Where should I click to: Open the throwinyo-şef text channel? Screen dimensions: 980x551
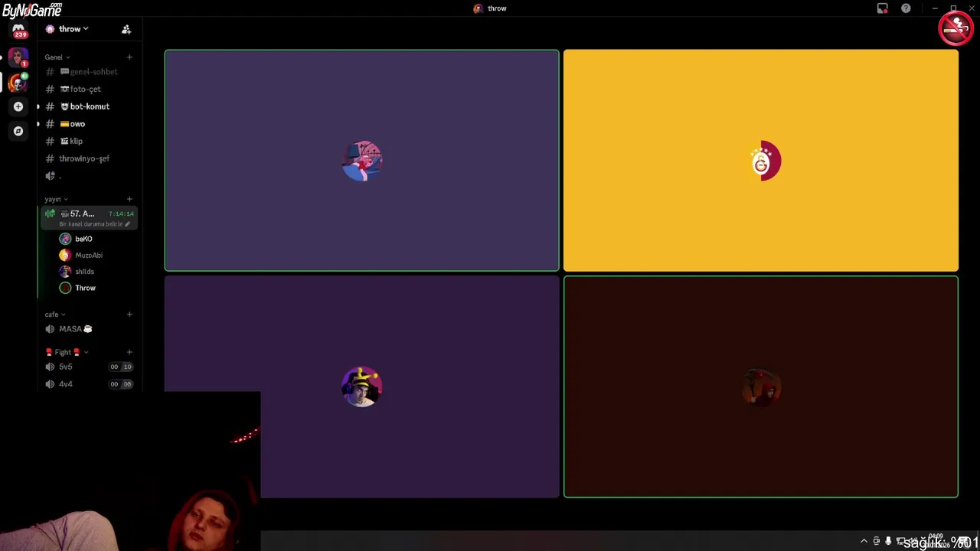coord(88,158)
